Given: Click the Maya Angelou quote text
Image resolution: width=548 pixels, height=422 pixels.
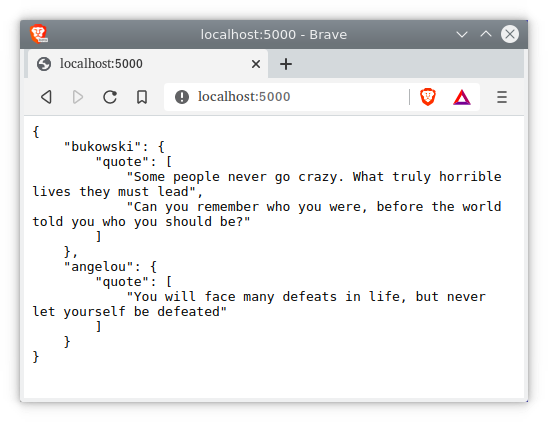Looking at the screenshot, I should 259,304.
